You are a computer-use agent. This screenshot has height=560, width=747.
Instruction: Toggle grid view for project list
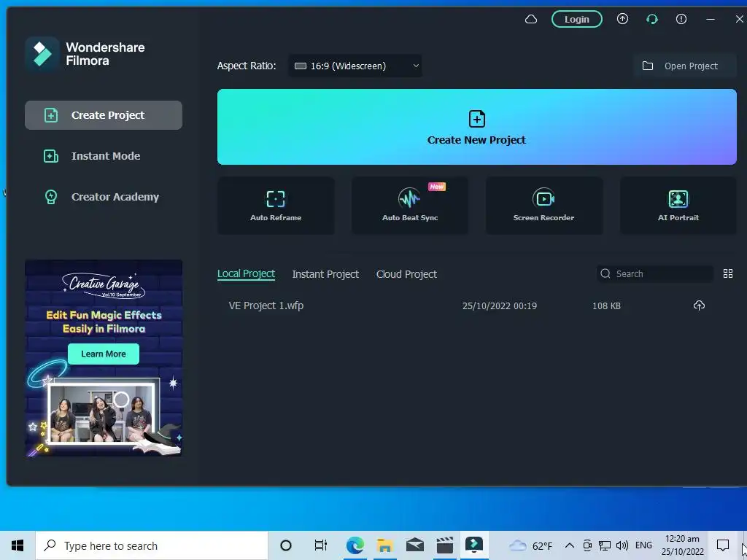728,274
